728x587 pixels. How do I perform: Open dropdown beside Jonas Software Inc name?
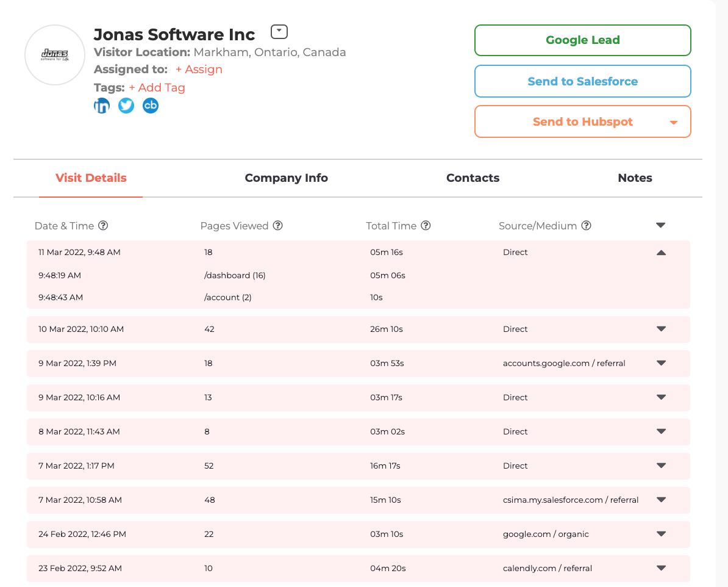[279, 32]
